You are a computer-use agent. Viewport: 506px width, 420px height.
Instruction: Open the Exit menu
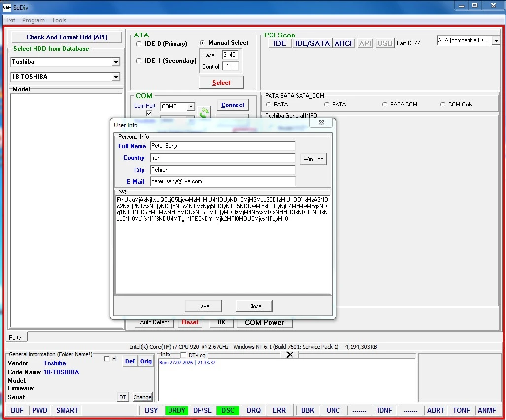click(x=11, y=20)
